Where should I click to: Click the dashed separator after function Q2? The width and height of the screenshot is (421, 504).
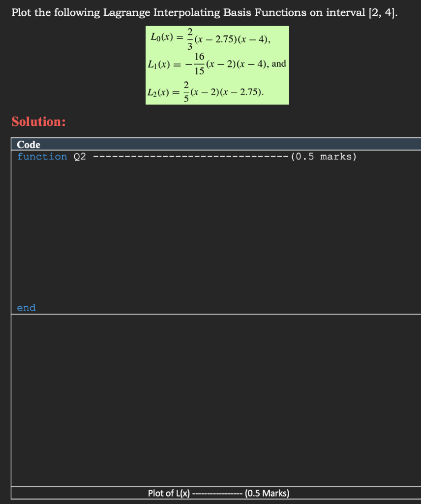pos(192,157)
